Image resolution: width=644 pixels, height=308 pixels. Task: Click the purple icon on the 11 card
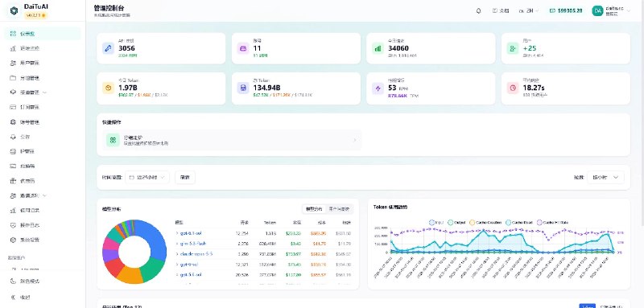click(x=243, y=48)
